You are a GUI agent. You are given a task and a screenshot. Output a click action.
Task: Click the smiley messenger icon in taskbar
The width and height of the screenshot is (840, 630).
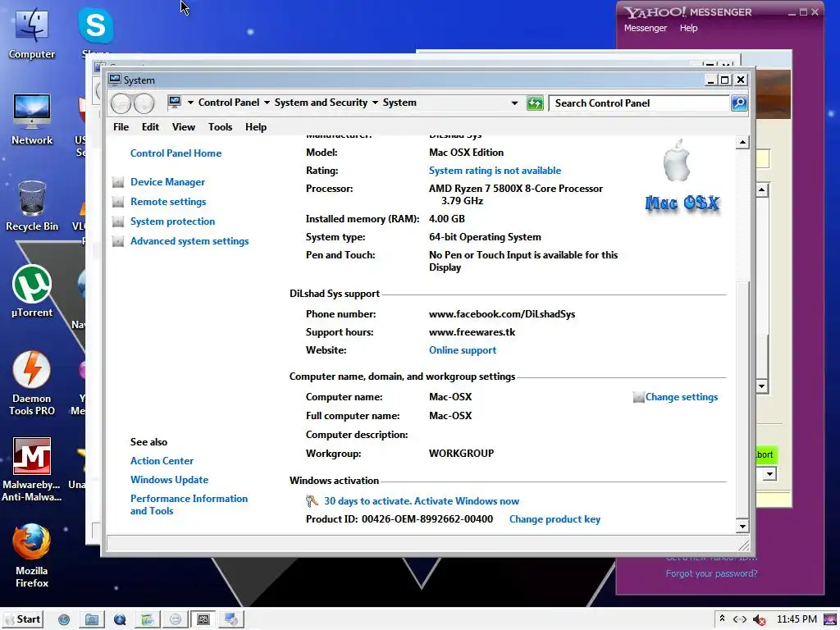176,620
